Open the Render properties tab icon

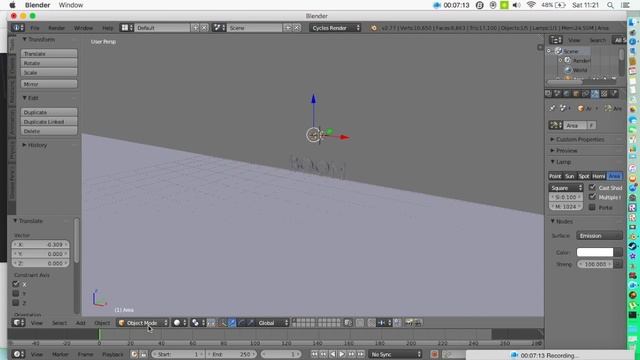[x=548, y=93]
